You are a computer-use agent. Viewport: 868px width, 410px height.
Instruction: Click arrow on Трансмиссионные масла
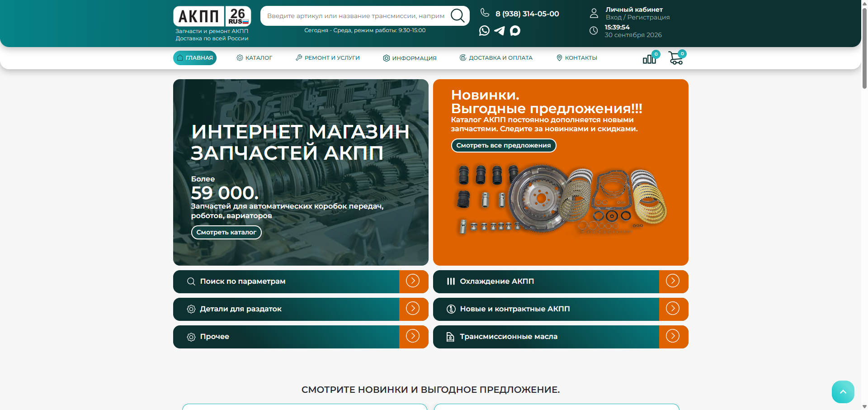(x=673, y=337)
